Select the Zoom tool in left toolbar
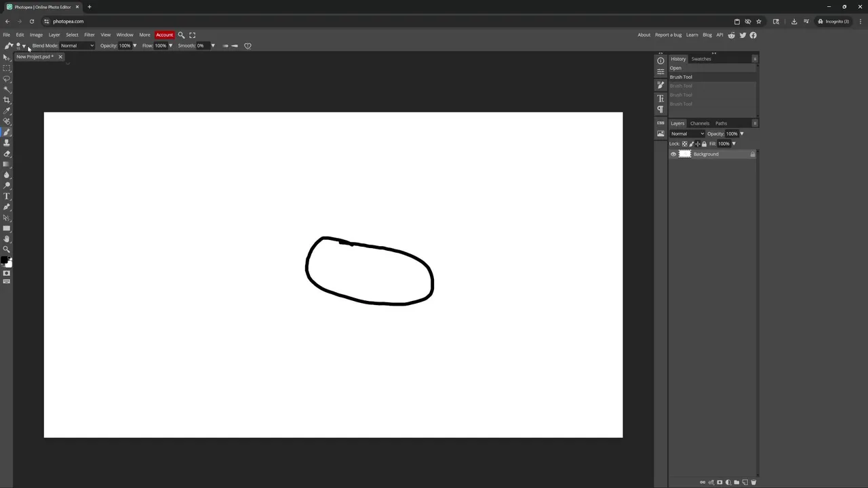This screenshot has height=488, width=868. (x=7, y=249)
